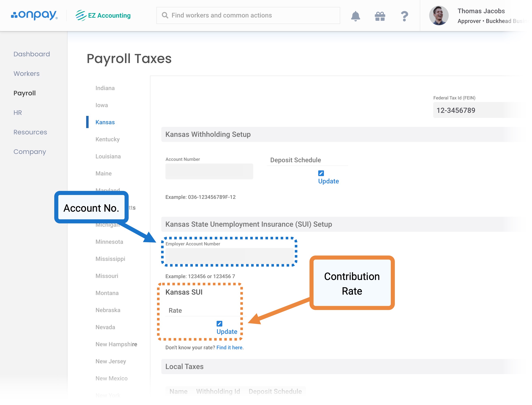Open Dashboard in the sidebar
Viewport: 532px width, 405px height.
pos(31,54)
